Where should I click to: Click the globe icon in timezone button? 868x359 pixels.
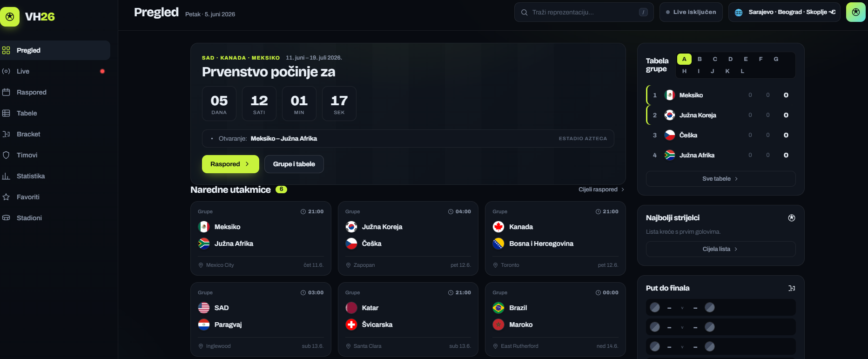point(739,13)
